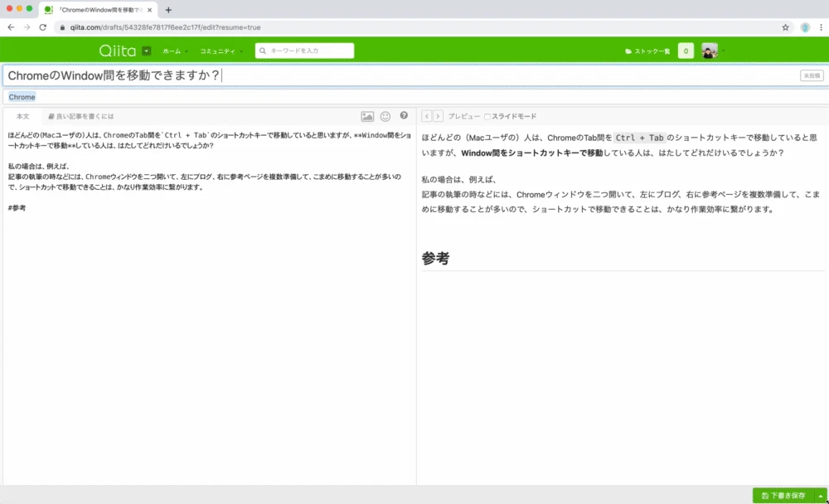This screenshot has height=504, width=829.
Task: Reload the Qiita draft page
Action: click(43, 27)
